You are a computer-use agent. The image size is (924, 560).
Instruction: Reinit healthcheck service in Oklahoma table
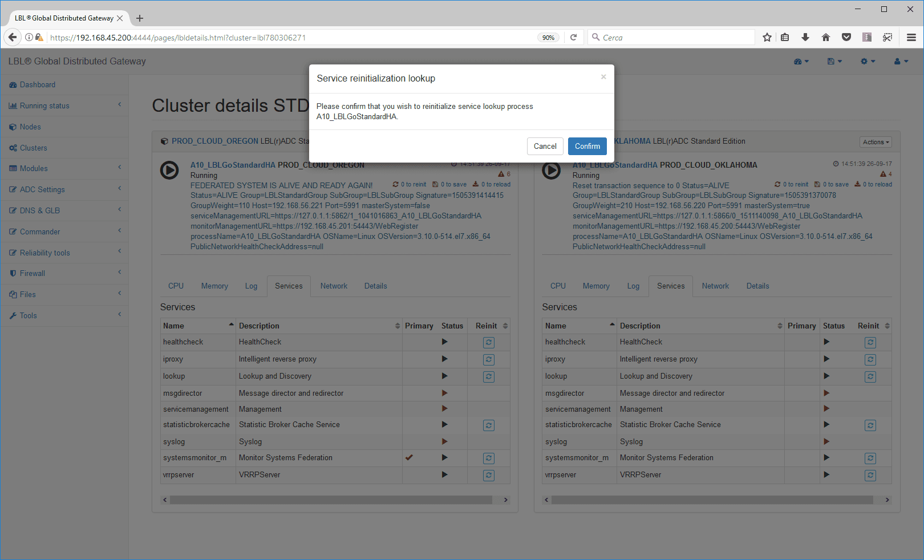click(870, 343)
